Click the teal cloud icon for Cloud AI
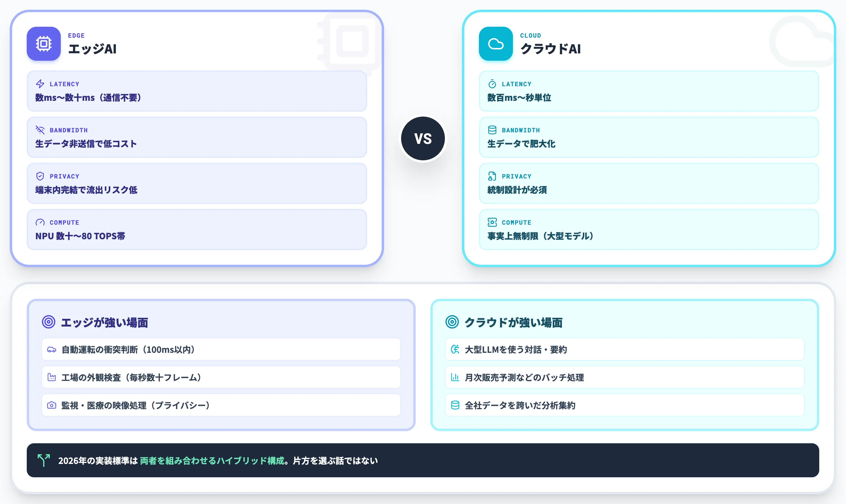This screenshot has height=504, width=846. coord(496,44)
